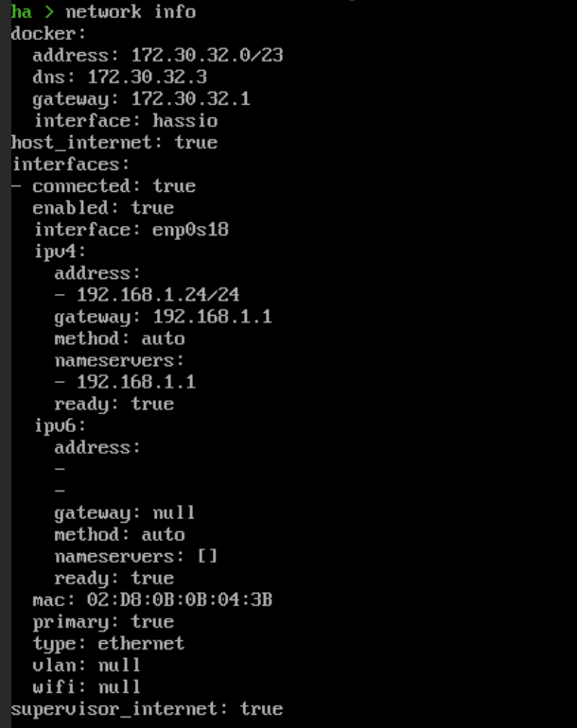The image size is (577, 728).
Task: Click the 'type: ethernet' line
Action: (109, 644)
